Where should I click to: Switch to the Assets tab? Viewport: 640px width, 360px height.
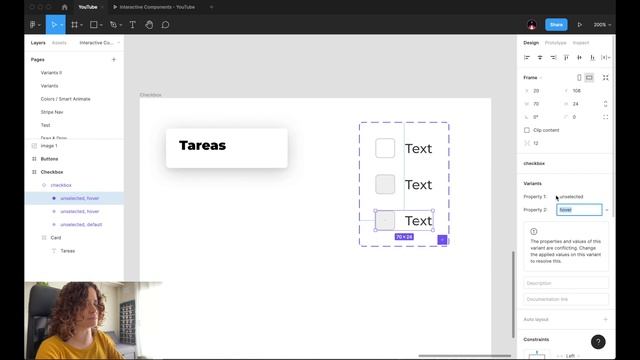(59, 43)
